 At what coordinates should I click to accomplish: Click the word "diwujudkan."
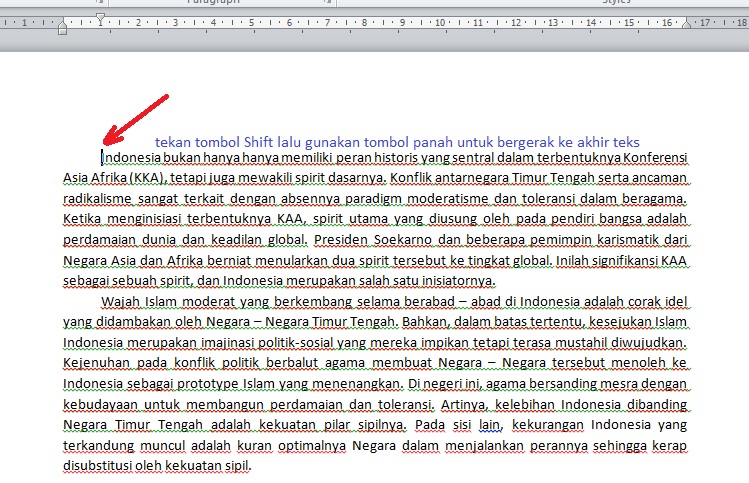click(649, 343)
